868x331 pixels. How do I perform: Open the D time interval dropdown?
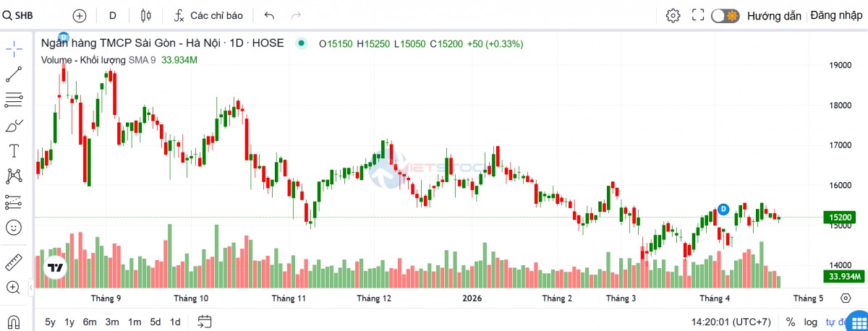[x=112, y=15]
